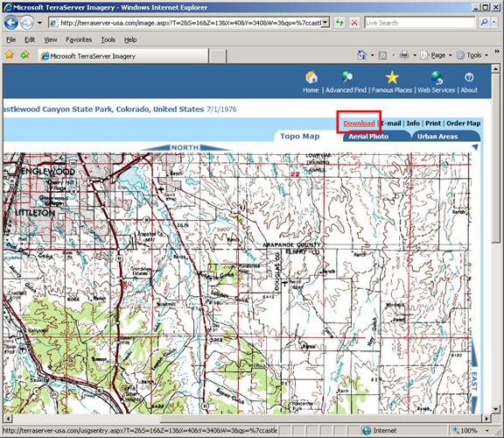The width and height of the screenshot is (504, 438).
Task: Click the topo map at ENGLEWOOD label
Action: [48, 172]
